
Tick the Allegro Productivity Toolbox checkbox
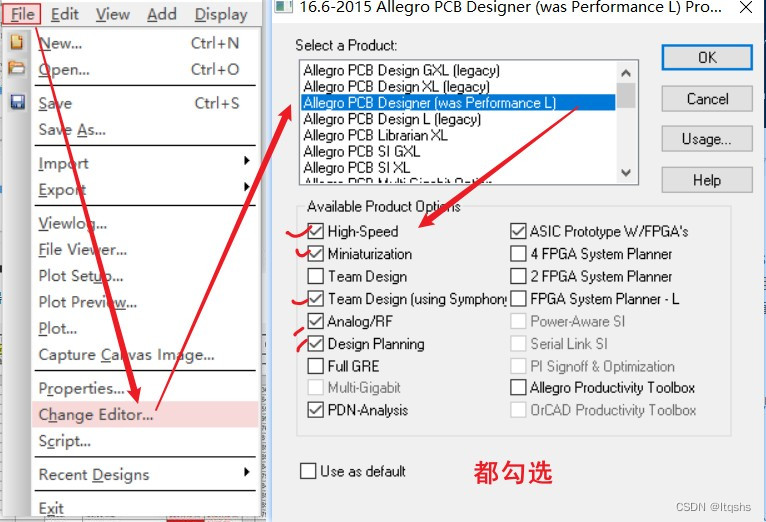[518, 387]
